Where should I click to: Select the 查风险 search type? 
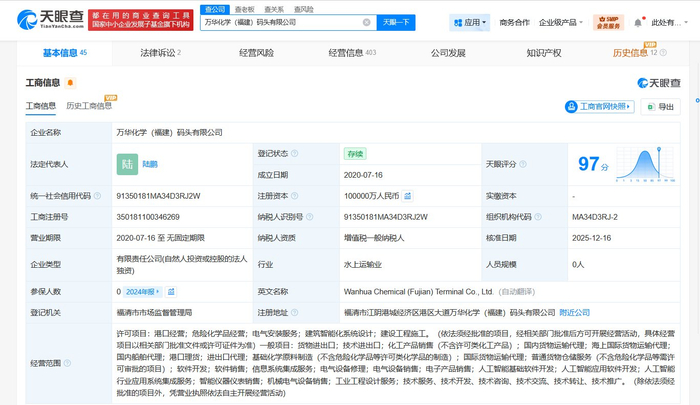[302, 9]
